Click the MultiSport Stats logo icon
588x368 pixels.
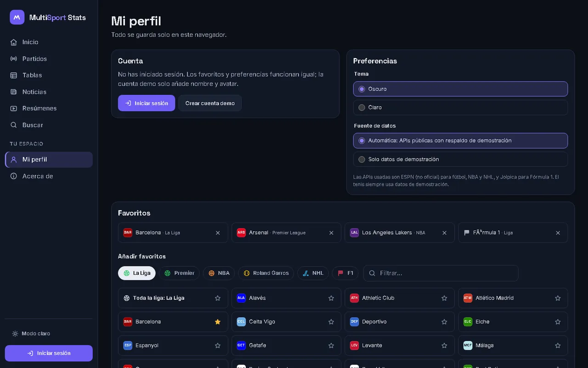point(17,17)
